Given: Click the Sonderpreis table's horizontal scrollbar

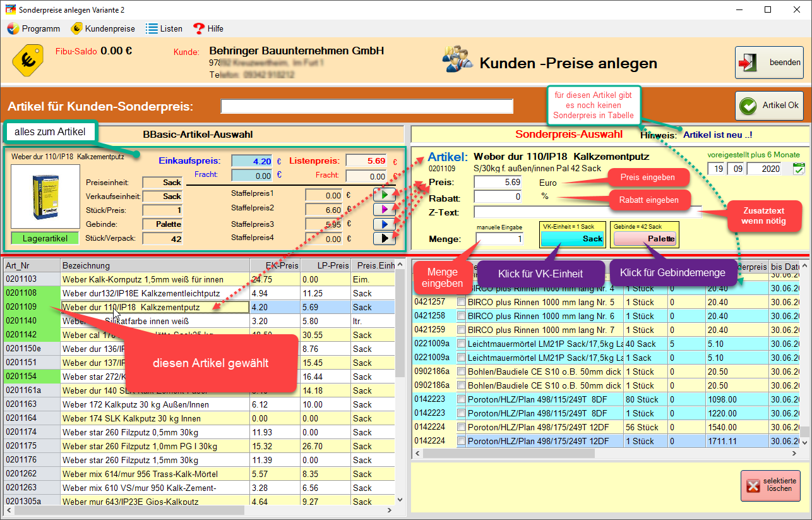Looking at the screenshot, I should [606, 453].
